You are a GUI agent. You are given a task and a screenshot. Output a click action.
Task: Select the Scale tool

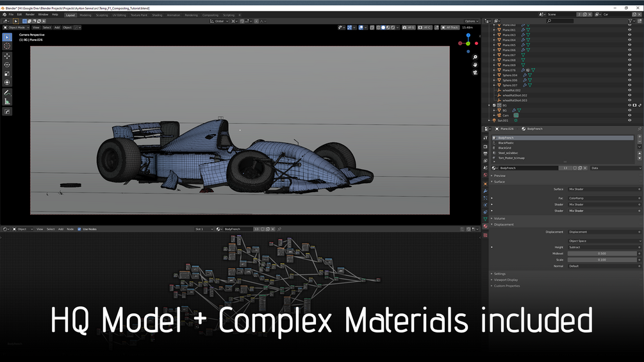tap(7, 74)
